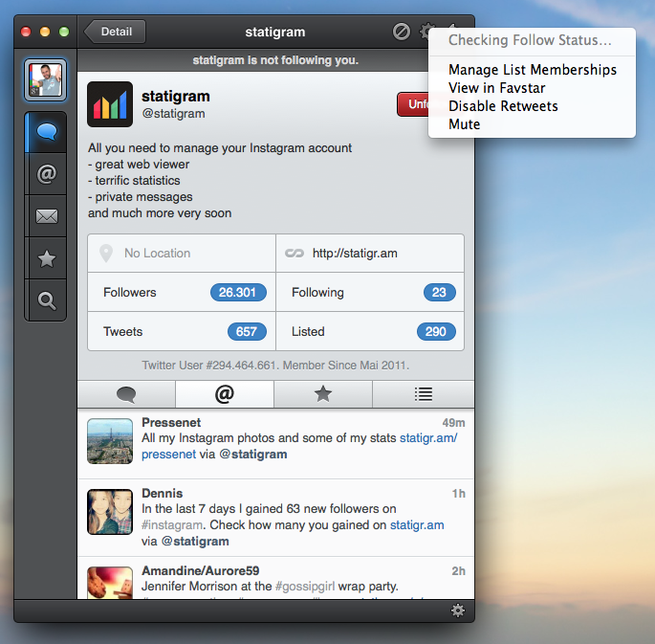Click the block user circle-slash icon
The height and width of the screenshot is (644, 655).
click(401, 32)
